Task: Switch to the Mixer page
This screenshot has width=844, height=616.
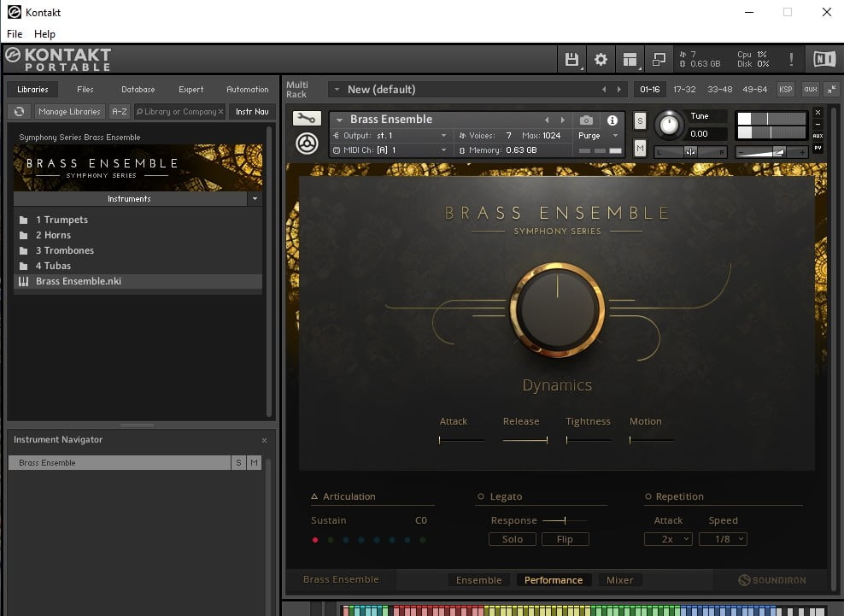Action: click(x=619, y=580)
